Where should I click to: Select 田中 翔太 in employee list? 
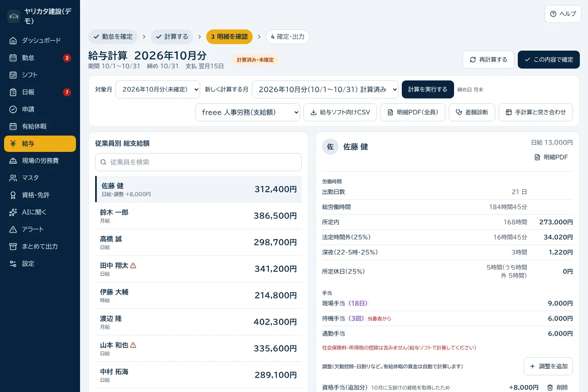(198, 269)
